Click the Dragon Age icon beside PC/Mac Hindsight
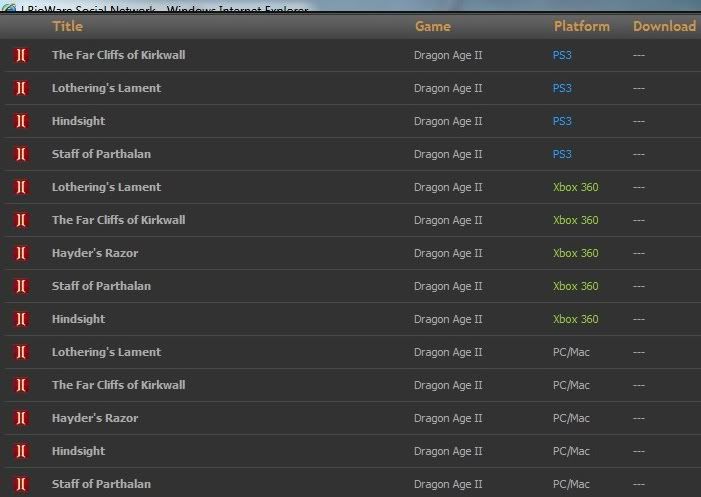Image resolution: width=701 pixels, height=497 pixels. click(x=21, y=451)
